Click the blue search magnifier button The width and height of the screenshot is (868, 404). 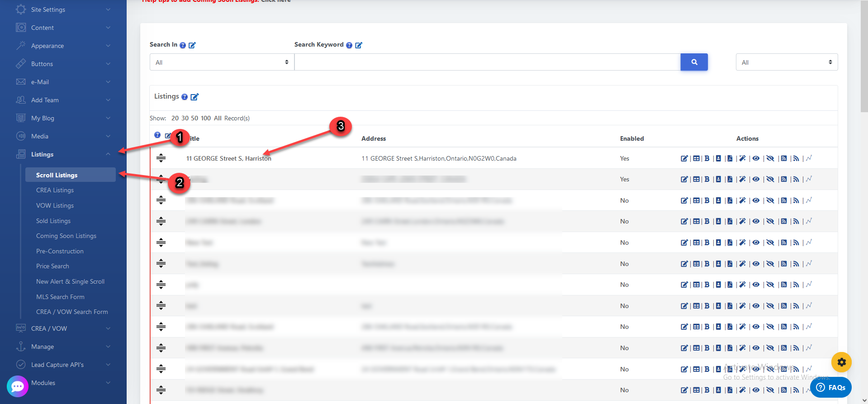pyautogui.click(x=694, y=62)
